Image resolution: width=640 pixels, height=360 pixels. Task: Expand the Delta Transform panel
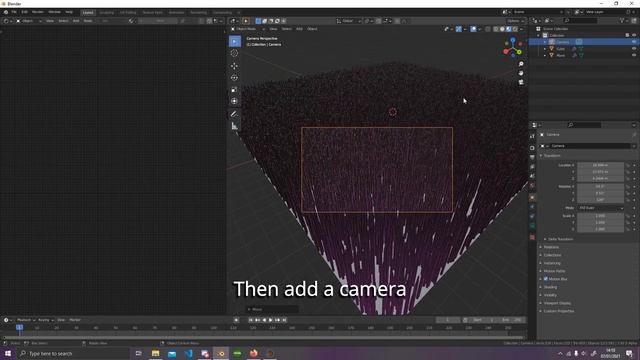click(x=560, y=239)
